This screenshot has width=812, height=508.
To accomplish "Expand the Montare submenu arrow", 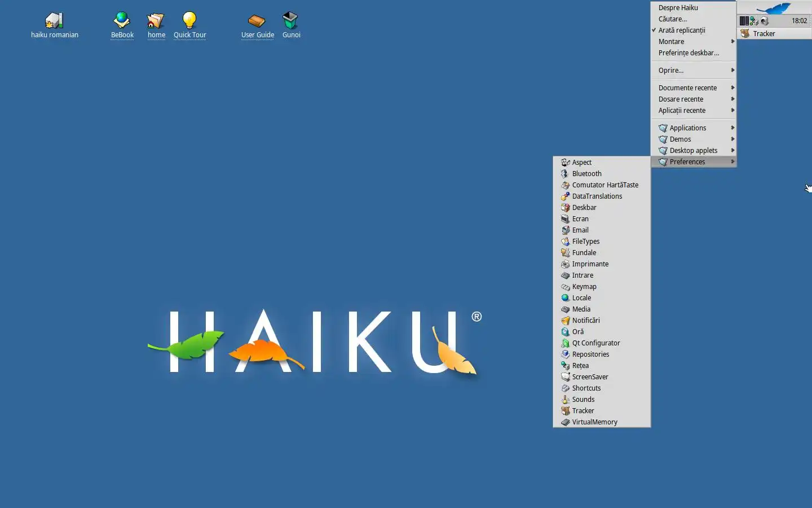I will coord(732,41).
